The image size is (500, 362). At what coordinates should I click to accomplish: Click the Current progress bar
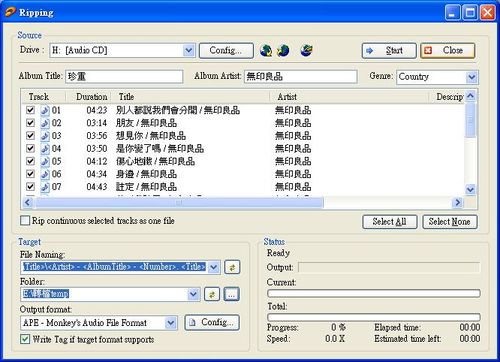click(x=374, y=293)
